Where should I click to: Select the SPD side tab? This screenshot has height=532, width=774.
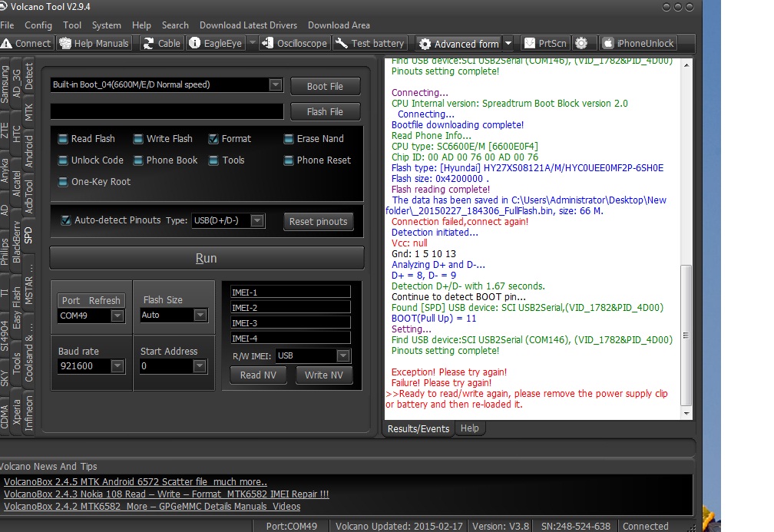[x=28, y=235]
